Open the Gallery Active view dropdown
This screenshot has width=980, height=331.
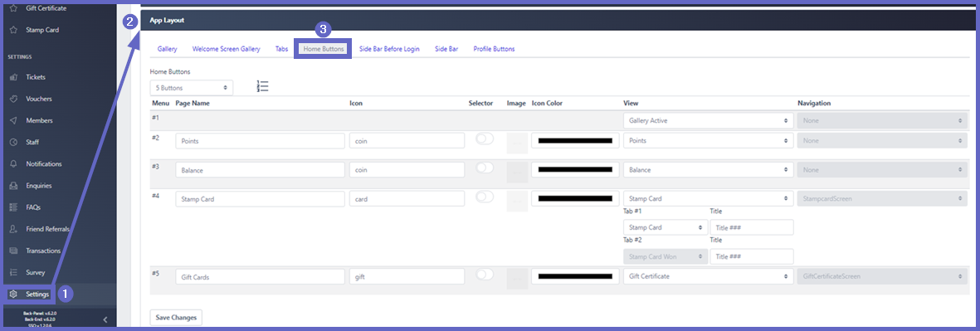tap(708, 120)
